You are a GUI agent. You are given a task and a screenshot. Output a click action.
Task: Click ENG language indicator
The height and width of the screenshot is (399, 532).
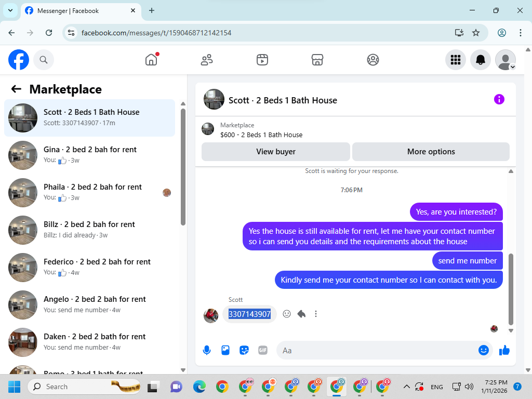pos(436,387)
